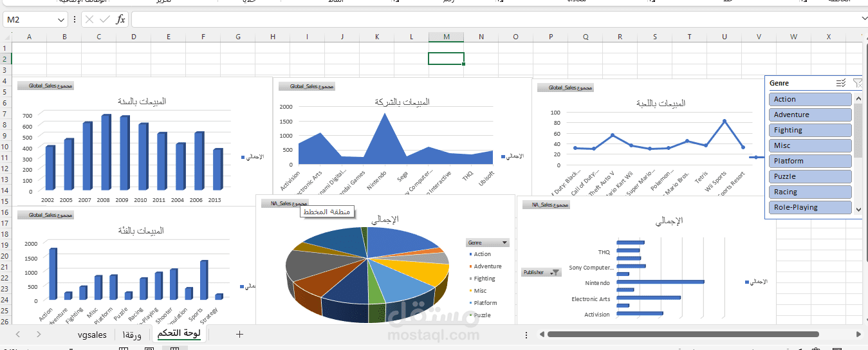Filter the slicer by Misc
Screen dimensions: 868x350
[810, 145]
